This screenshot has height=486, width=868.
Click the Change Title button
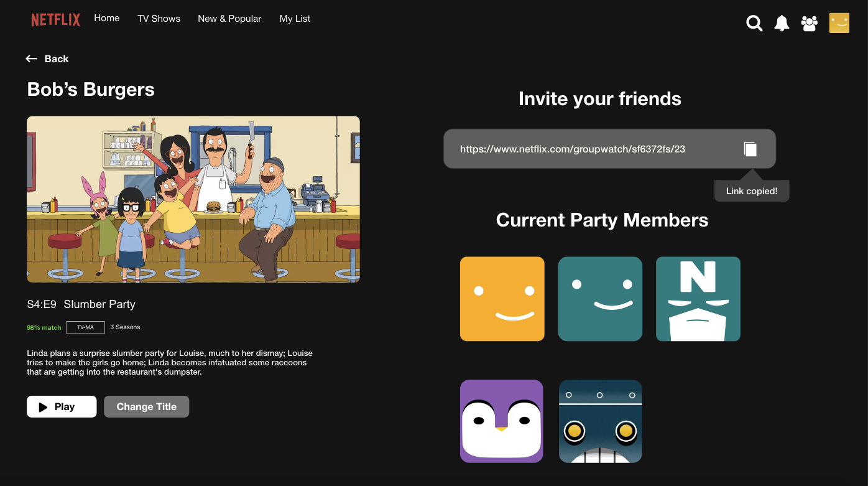(x=147, y=406)
